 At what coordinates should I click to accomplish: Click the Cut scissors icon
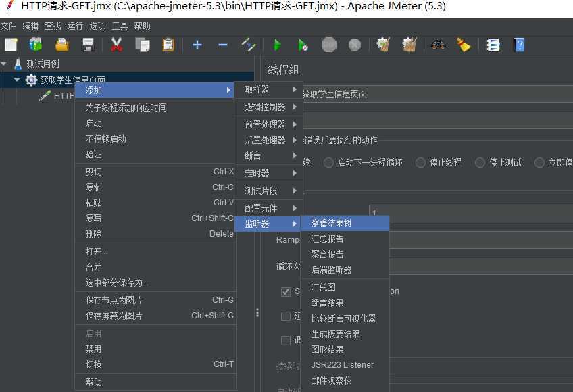pyautogui.click(x=116, y=45)
